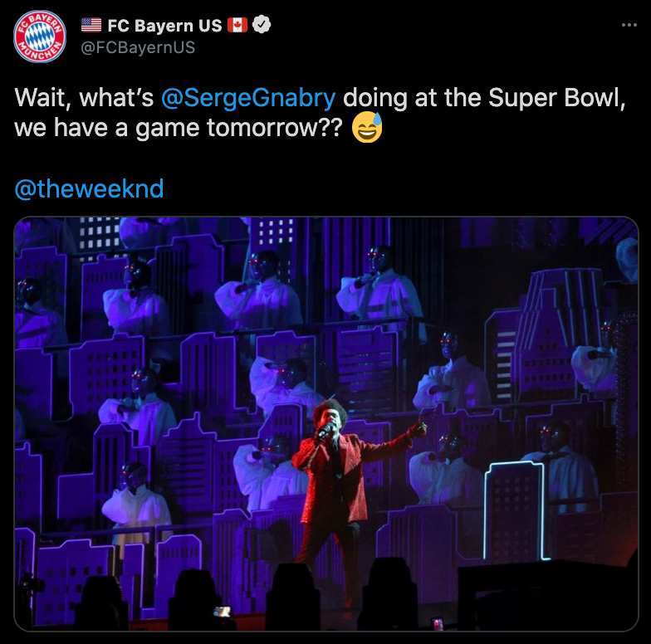Click the Canada flag emoji after the name

click(x=237, y=25)
